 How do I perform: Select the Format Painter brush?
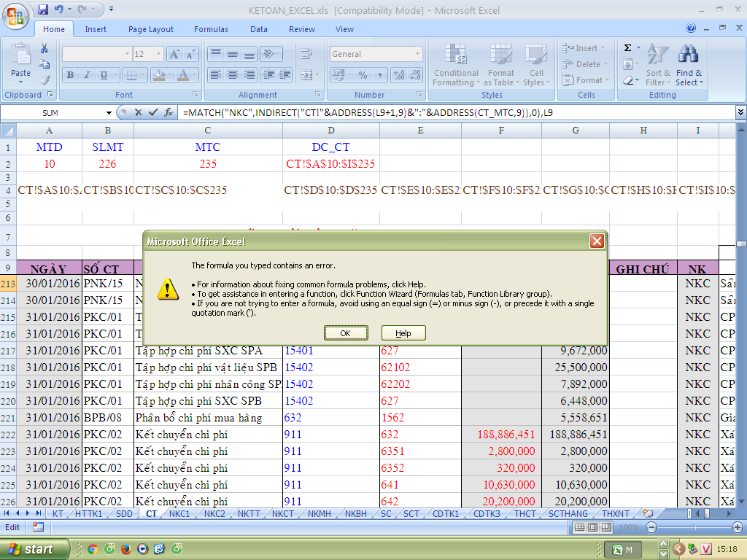[x=44, y=80]
